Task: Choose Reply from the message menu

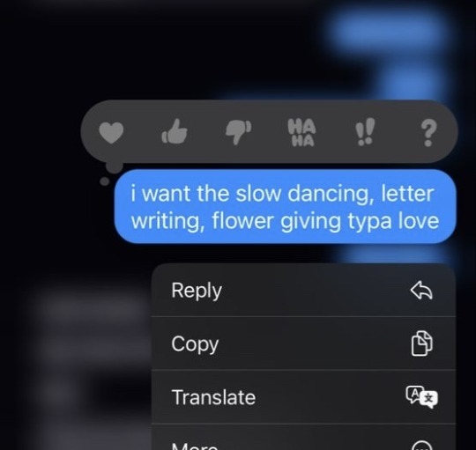Action: (x=303, y=290)
